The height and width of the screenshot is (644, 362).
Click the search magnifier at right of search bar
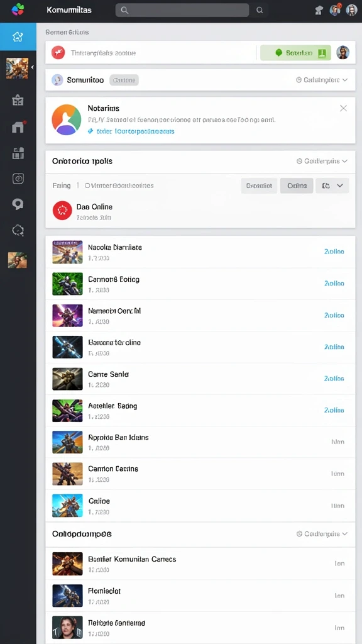(x=260, y=10)
